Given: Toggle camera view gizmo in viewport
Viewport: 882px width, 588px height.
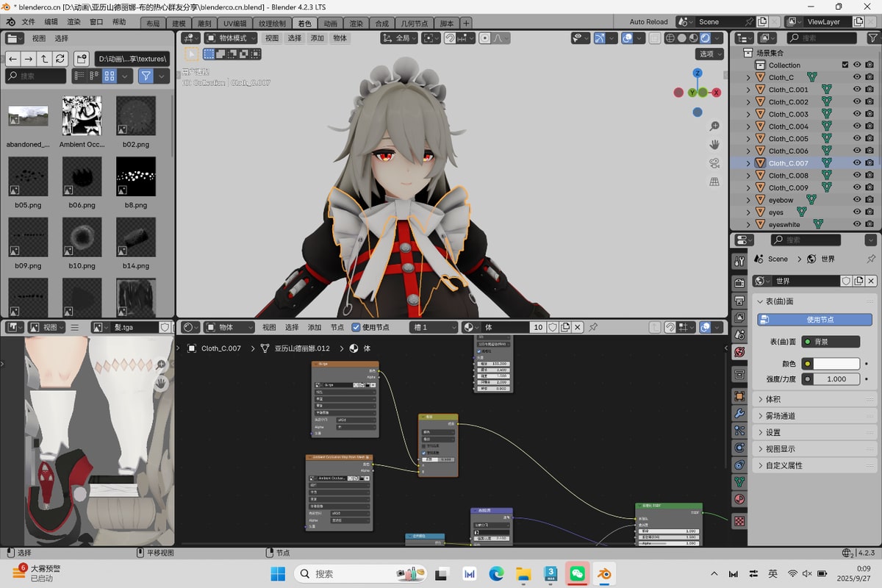Looking at the screenshot, I should pos(714,163).
